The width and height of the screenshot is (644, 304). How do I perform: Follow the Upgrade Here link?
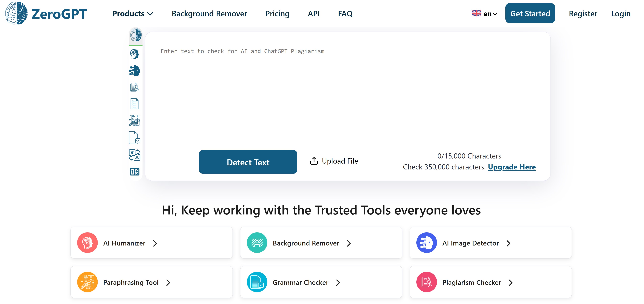pos(512,167)
